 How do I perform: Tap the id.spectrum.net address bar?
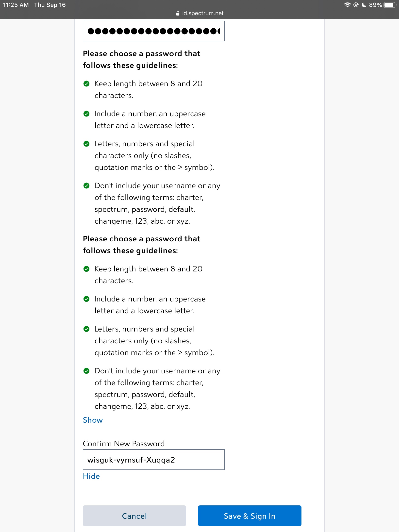point(202,13)
